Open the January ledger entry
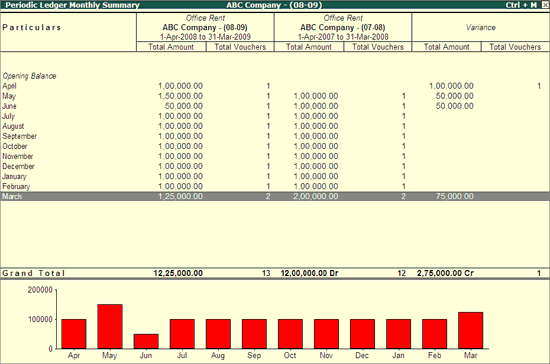550x364 pixels. click(275, 176)
